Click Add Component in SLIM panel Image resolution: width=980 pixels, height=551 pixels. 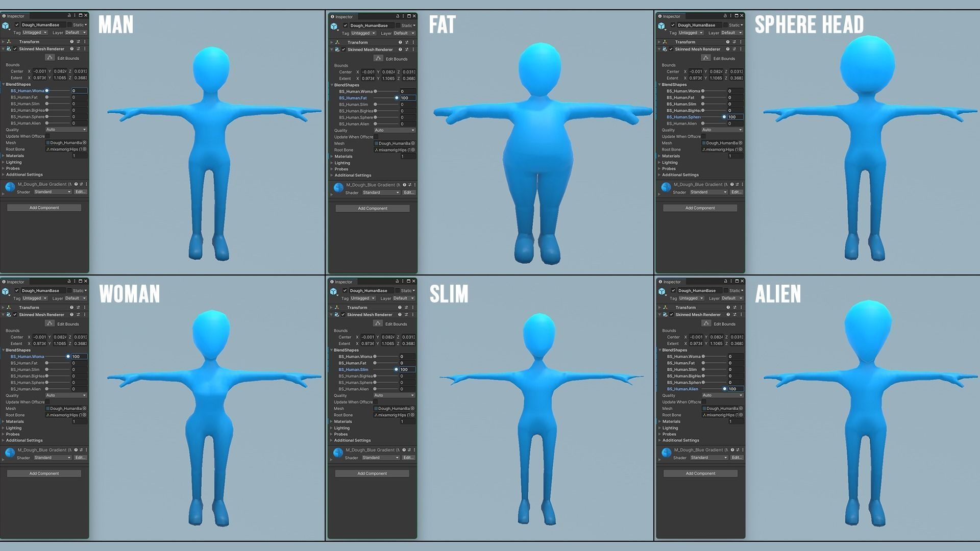pos(372,473)
